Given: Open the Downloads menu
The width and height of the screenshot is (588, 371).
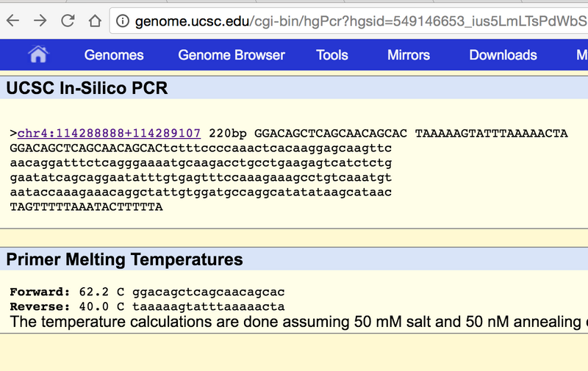Looking at the screenshot, I should [x=503, y=55].
